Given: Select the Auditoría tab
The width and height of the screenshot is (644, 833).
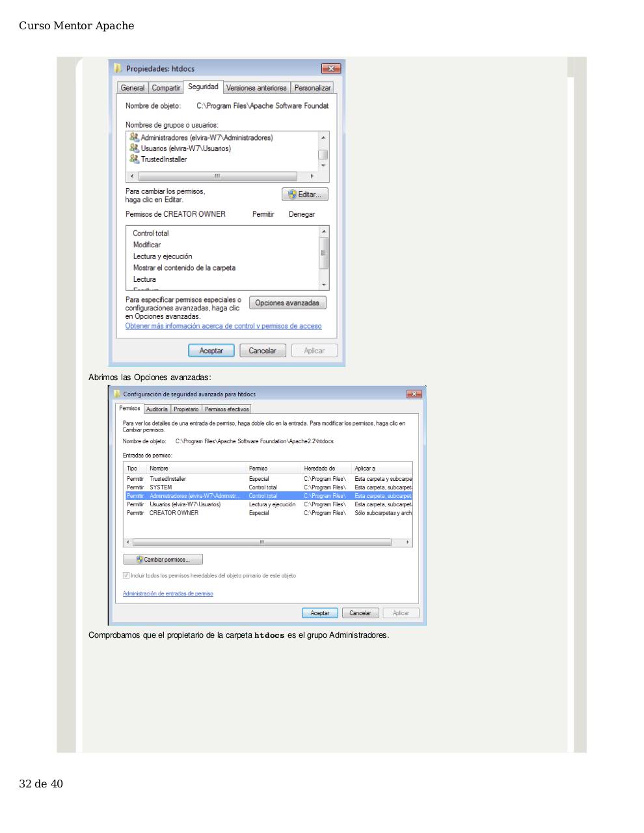Looking at the screenshot, I should 156,409.
